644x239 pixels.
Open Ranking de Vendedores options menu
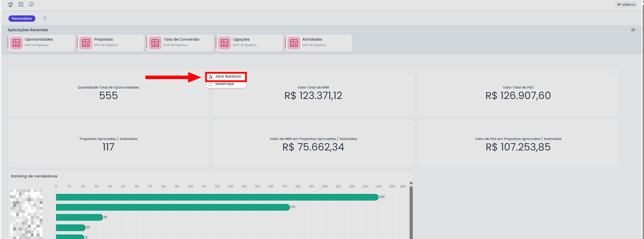click(409, 176)
